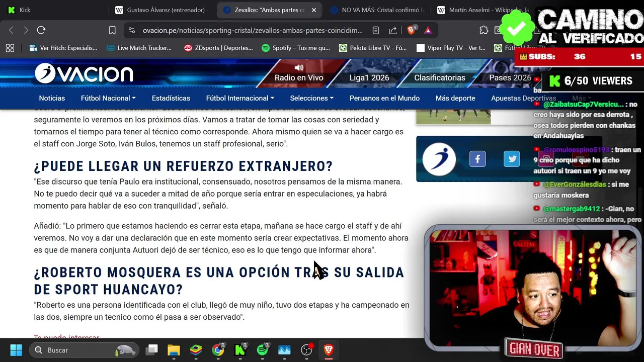The image size is (644, 362).
Task: Open Google Chrome from the taskbar
Action: [218, 350]
